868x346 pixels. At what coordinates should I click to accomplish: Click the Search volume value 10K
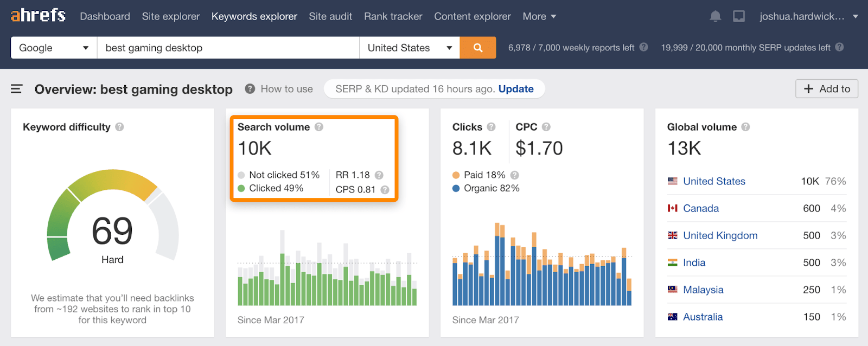(x=255, y=148)
